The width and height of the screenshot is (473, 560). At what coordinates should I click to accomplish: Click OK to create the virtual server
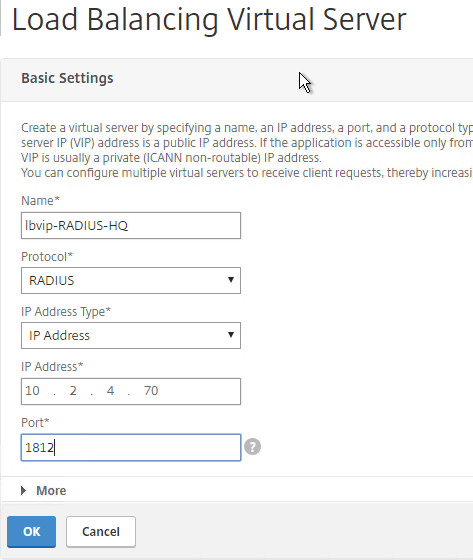click(31, 531)
